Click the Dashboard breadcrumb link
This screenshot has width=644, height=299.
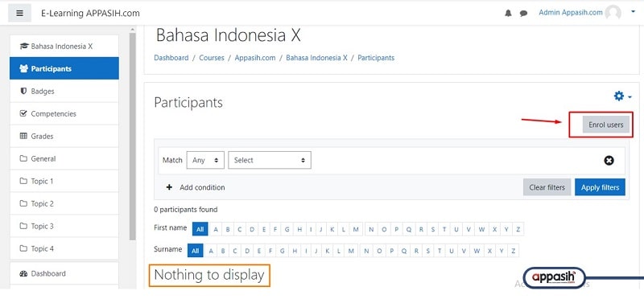click(x=171, y=58)
